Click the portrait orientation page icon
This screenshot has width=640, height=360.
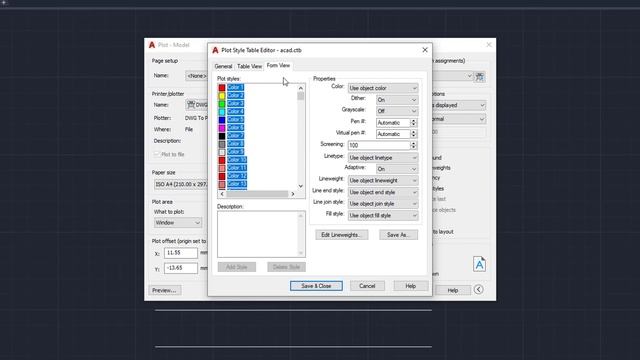coord(479,264)
